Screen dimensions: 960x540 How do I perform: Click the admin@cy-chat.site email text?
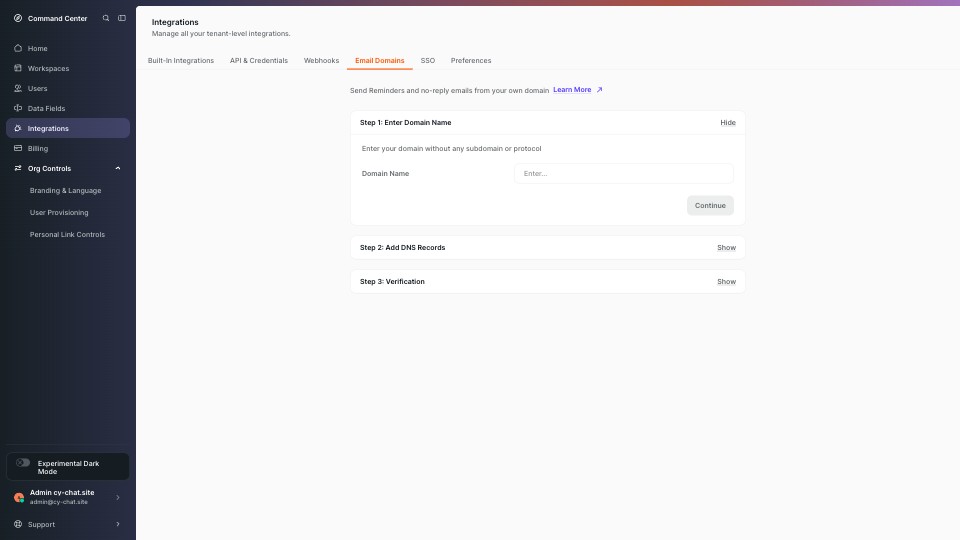59,502
